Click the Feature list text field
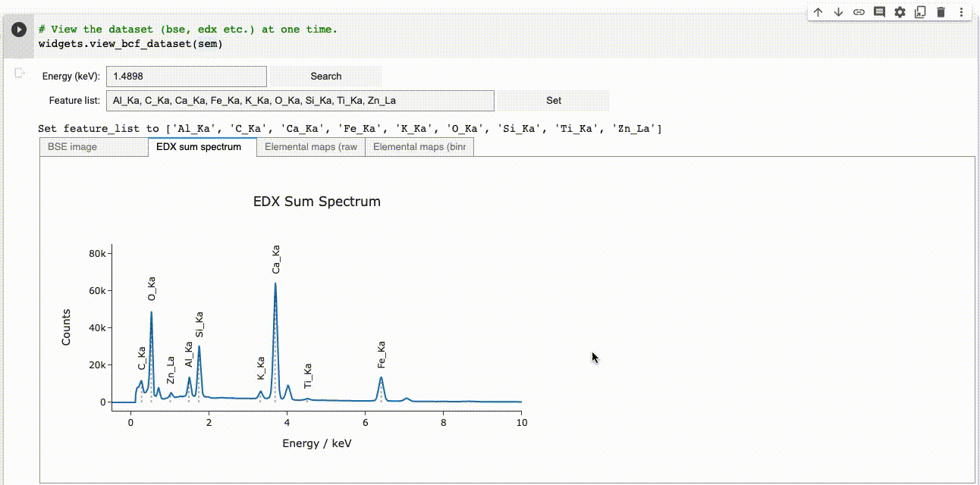This screenshot has height=485, width=980. [x=300, y=100]
